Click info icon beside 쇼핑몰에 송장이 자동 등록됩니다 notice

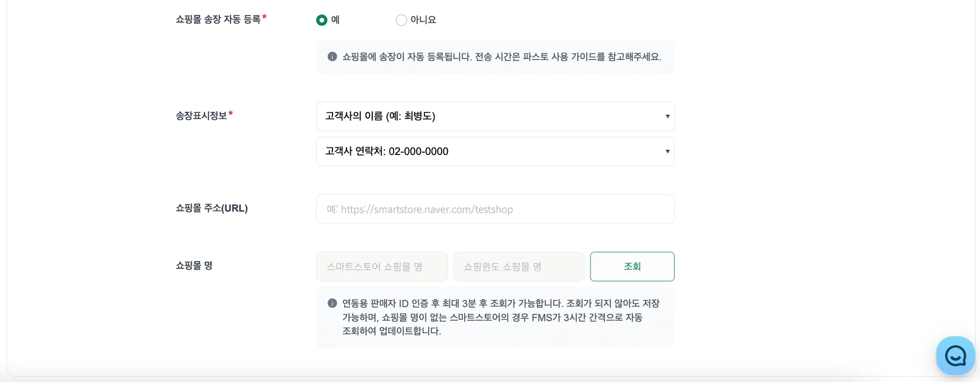332,56
